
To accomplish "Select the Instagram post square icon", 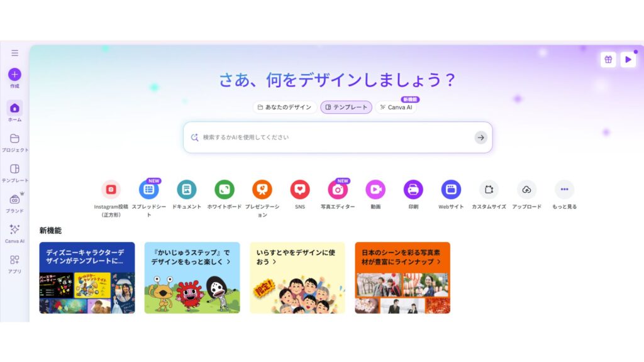I will pyautogui.click(x=111, y=189).
